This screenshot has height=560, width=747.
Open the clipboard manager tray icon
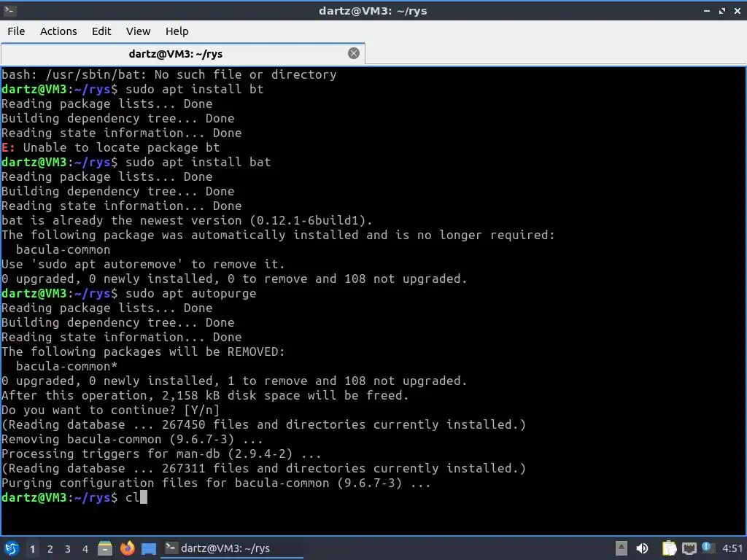669,548
